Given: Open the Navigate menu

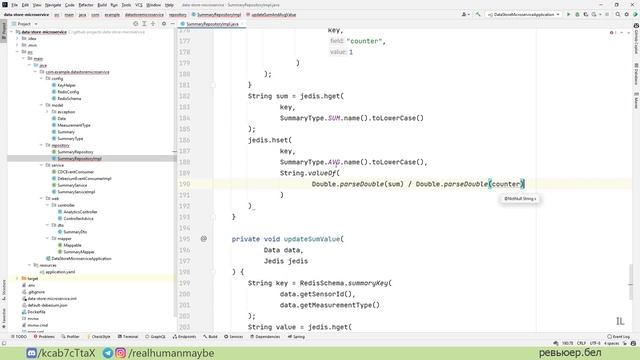Looking at the screenshot, I should (x=53, y=5).
